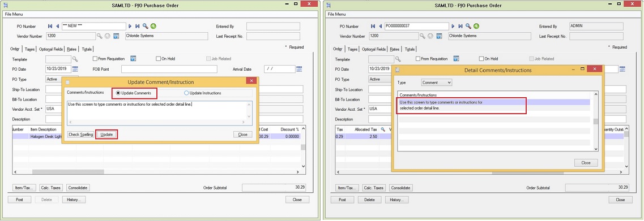Select the Update Comments radio button
Viewport: 644px width, 221px height.
click(x=119, y=93)
